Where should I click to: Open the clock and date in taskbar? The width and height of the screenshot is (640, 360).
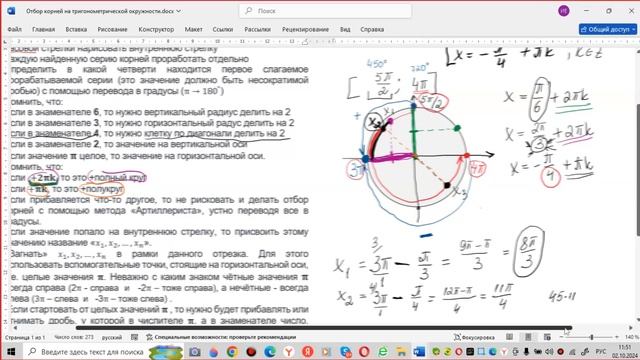pos(624,351)
